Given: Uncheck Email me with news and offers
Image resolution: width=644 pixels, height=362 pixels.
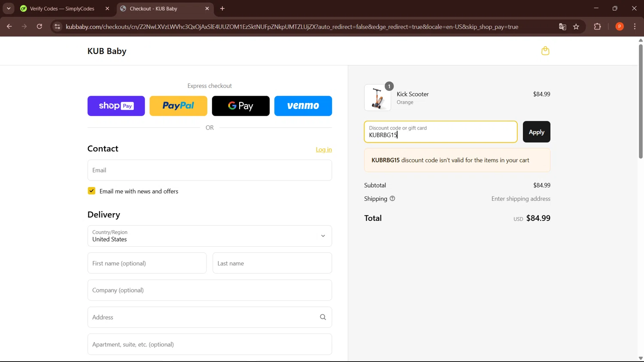Looking at the screenshot, I should 91,191.
